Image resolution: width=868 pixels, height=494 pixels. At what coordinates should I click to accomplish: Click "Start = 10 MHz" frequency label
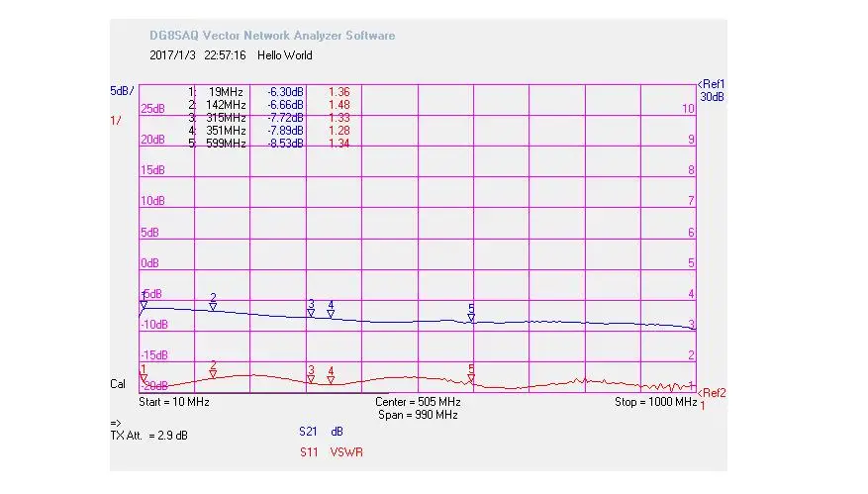click(x=174, y=402)
